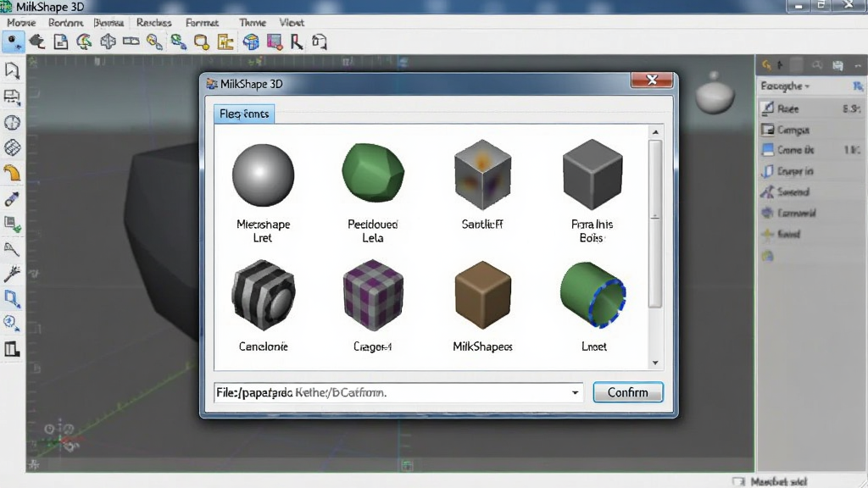Click the green and blue link toolbar icon

point(178,42)
